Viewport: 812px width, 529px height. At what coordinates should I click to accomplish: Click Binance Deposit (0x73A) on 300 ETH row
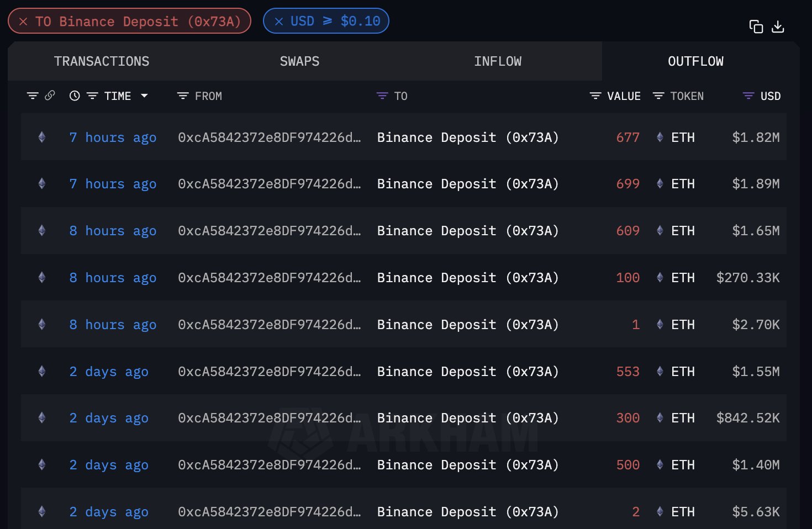468,418
